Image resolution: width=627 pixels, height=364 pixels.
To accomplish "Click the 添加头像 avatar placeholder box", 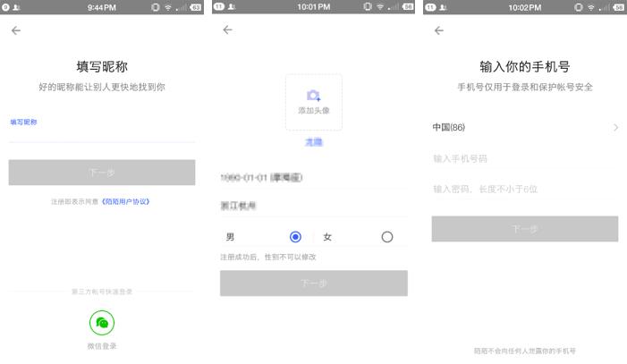I will [314, 102].
